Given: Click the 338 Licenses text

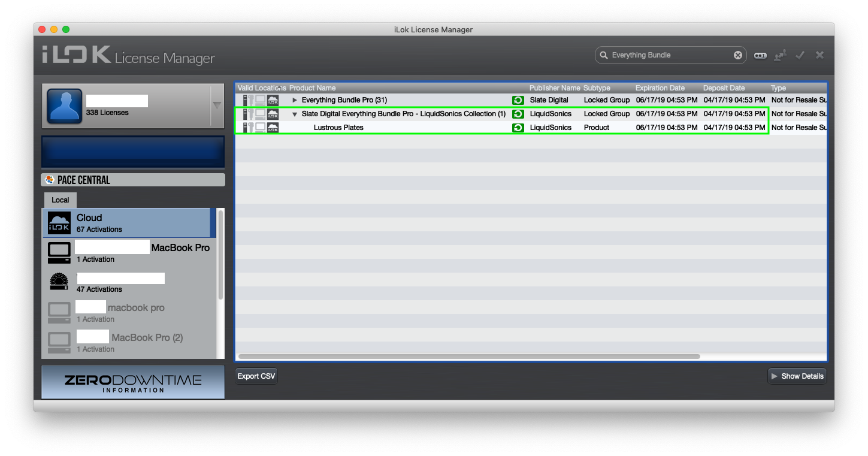Looking at the screenshot, I should coord(107,113).
